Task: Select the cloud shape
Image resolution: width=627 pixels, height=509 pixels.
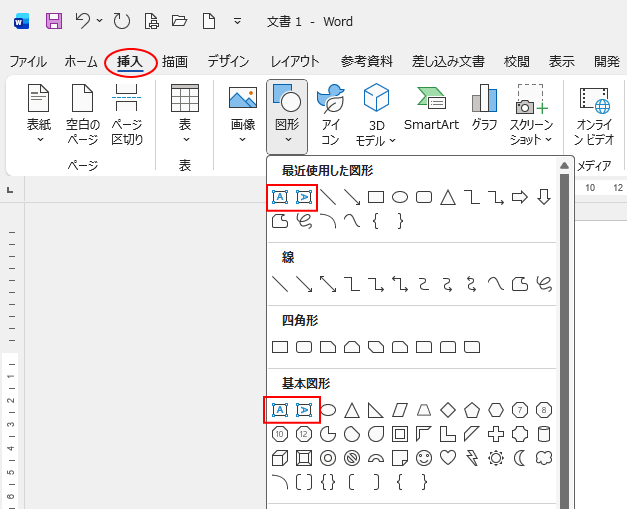Action: 544,458
